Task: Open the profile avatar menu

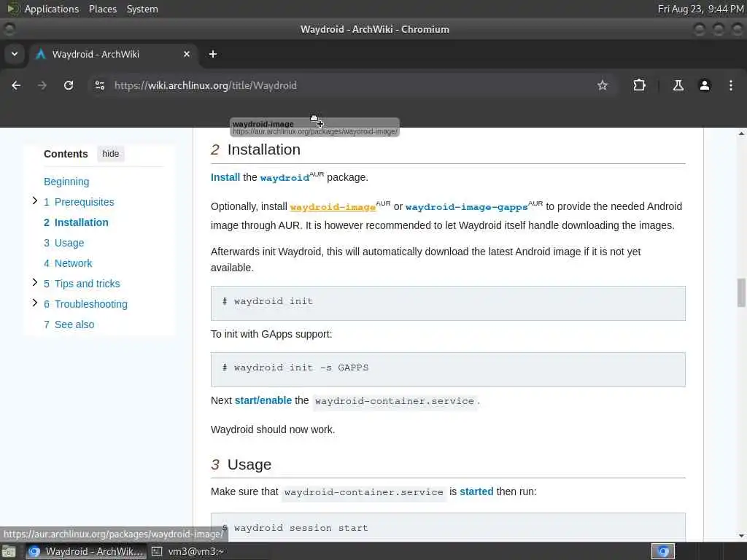Action: tap(705, 85)
